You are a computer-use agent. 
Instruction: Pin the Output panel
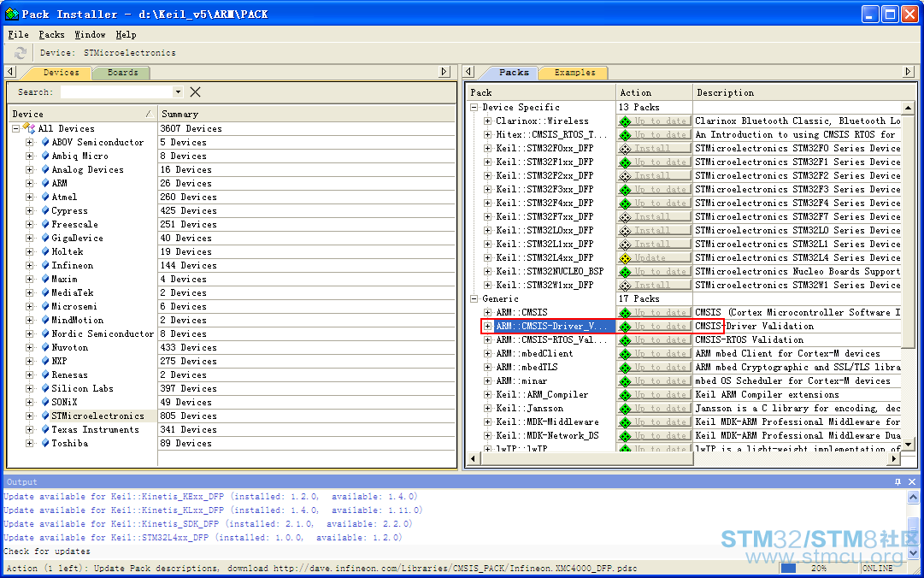pyautogui.click(x=898, y=482)
